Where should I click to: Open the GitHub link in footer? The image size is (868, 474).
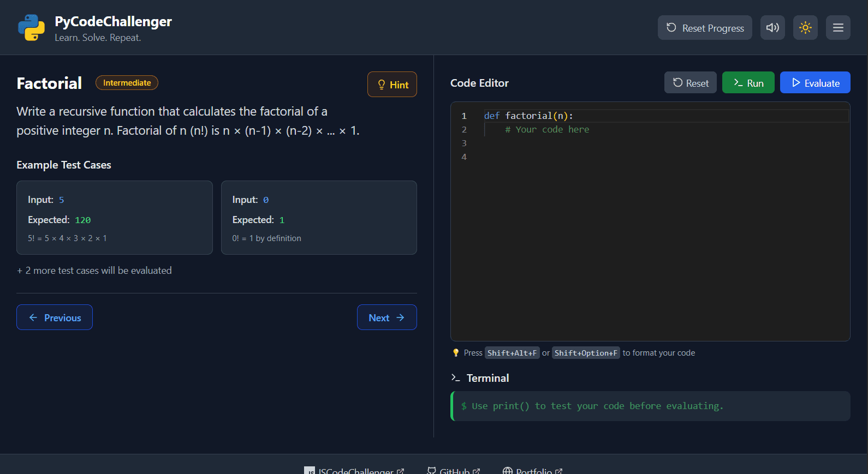(454, 470)
